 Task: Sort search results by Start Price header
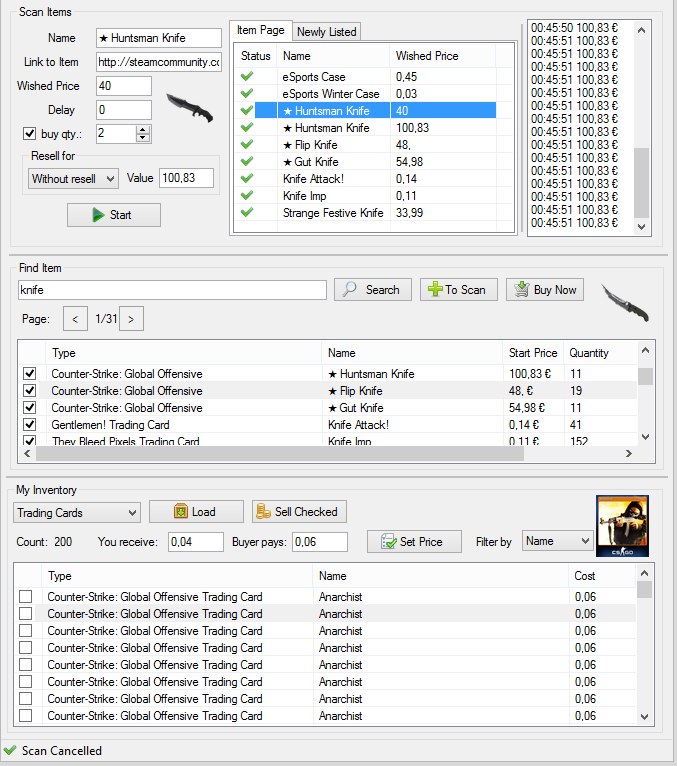pos(533,353)
